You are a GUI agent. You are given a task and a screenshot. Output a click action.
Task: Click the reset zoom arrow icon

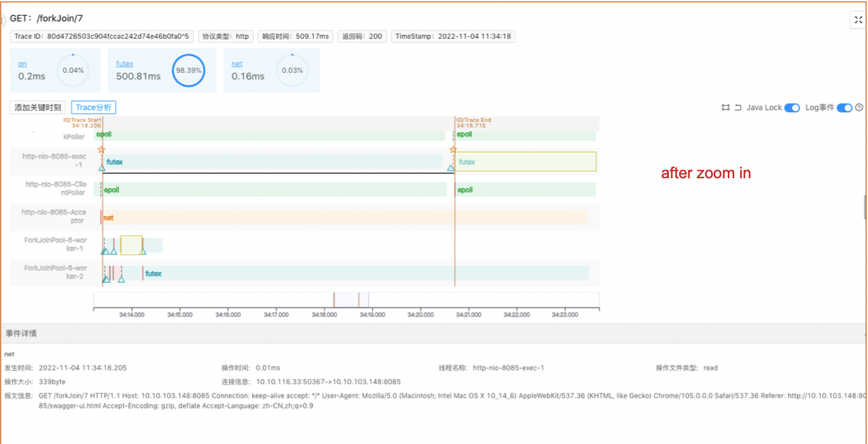[738, 108]
